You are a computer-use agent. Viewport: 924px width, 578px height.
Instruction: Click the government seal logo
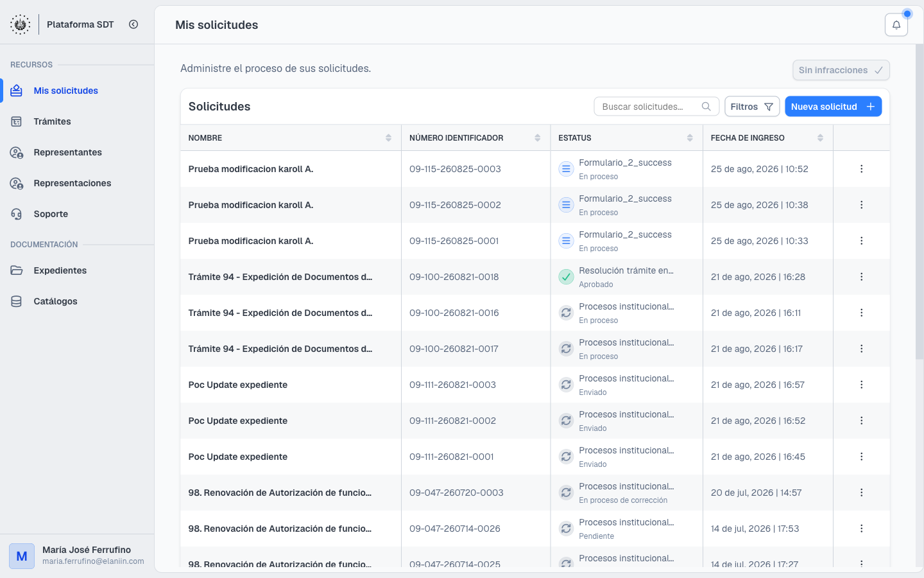tap(21, 24)
